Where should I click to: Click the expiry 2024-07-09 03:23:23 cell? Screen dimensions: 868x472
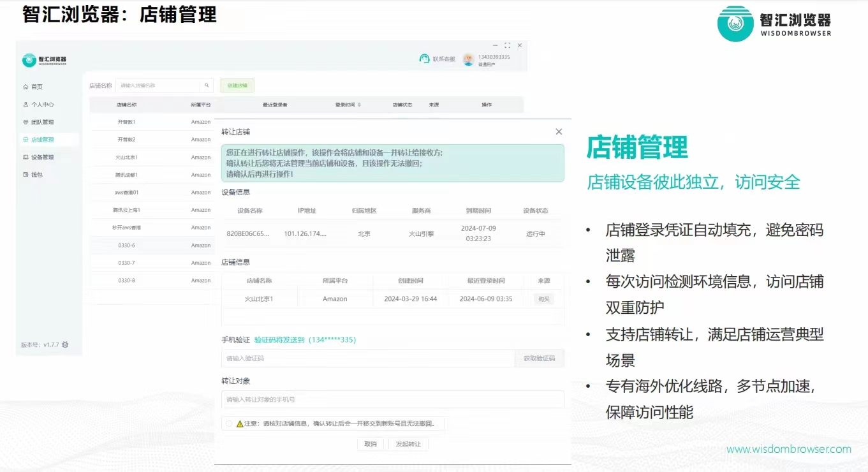click(x=478, y=233)
